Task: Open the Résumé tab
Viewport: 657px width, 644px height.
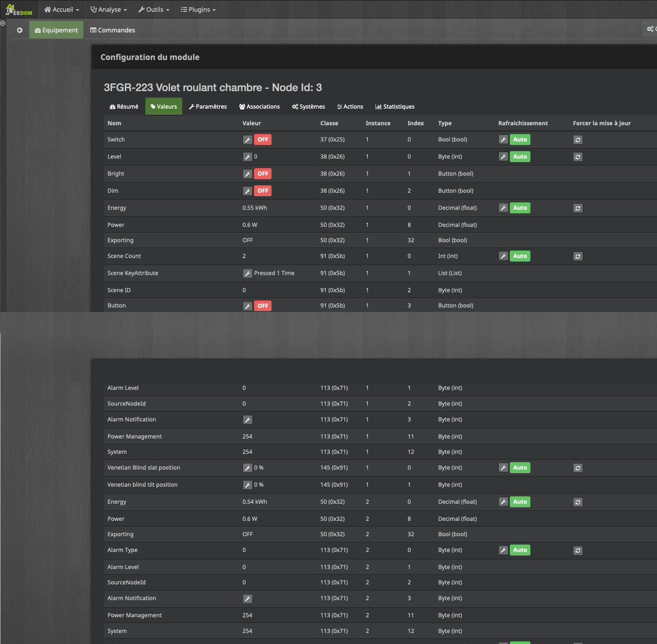Action: coord(124,106)
